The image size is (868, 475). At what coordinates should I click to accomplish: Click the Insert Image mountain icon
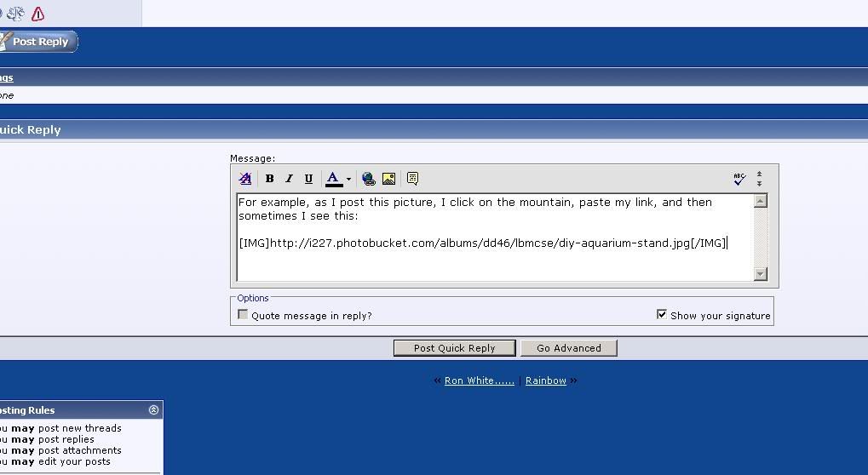pos(388,179)
